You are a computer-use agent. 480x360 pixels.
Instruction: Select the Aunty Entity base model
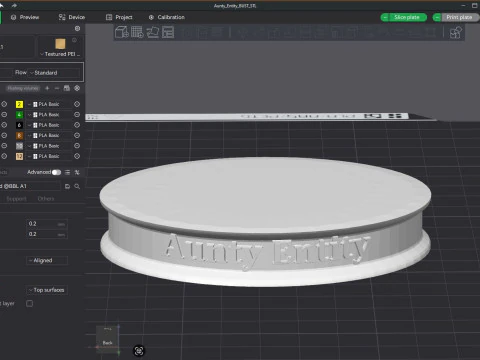(x=265, y=222)
